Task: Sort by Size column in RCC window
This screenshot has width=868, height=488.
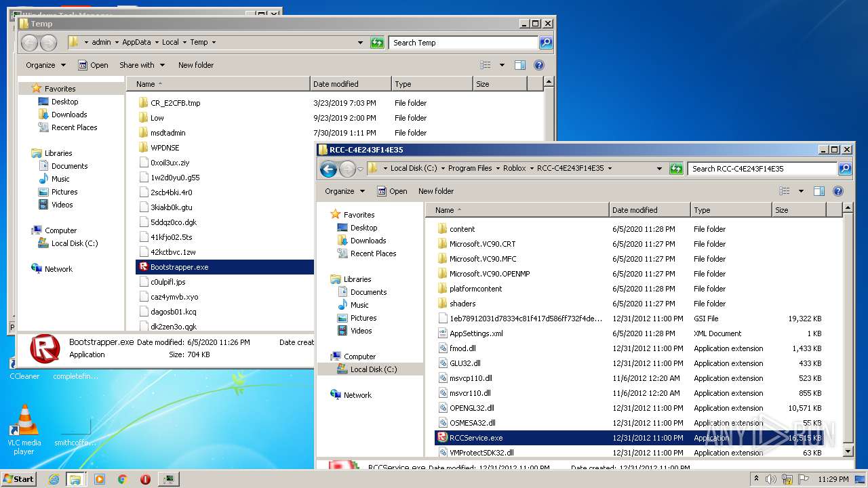Action: point(799,210)
